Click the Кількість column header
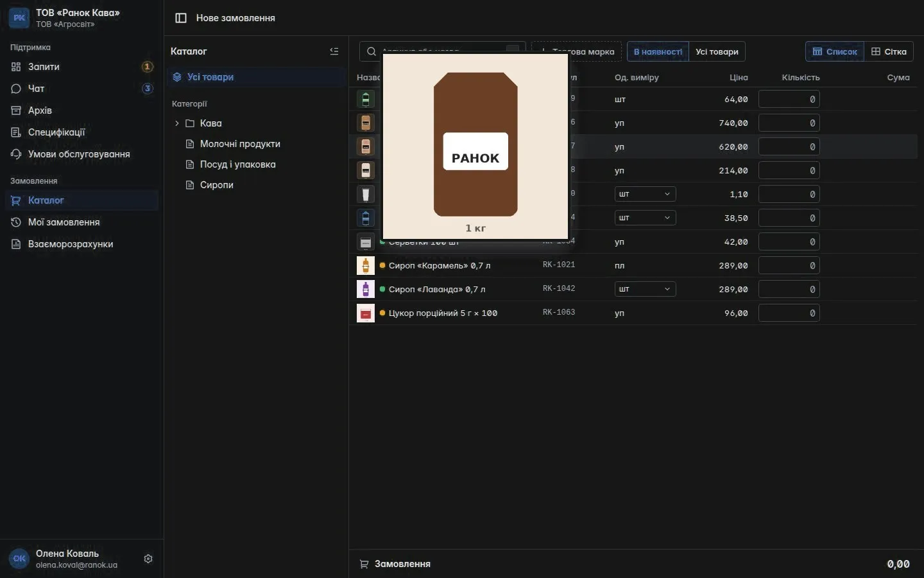The width and height of the screenshot is (924, 578). point(801,77)
